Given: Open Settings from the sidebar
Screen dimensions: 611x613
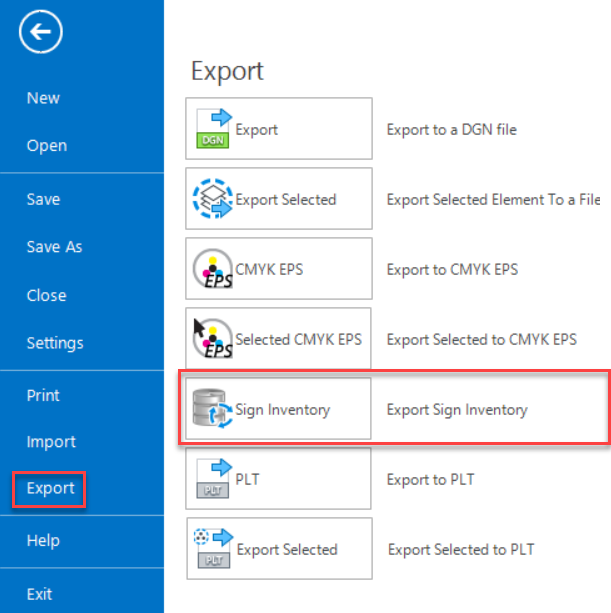Looking at the screenshot, I should (x=55, y=343).
